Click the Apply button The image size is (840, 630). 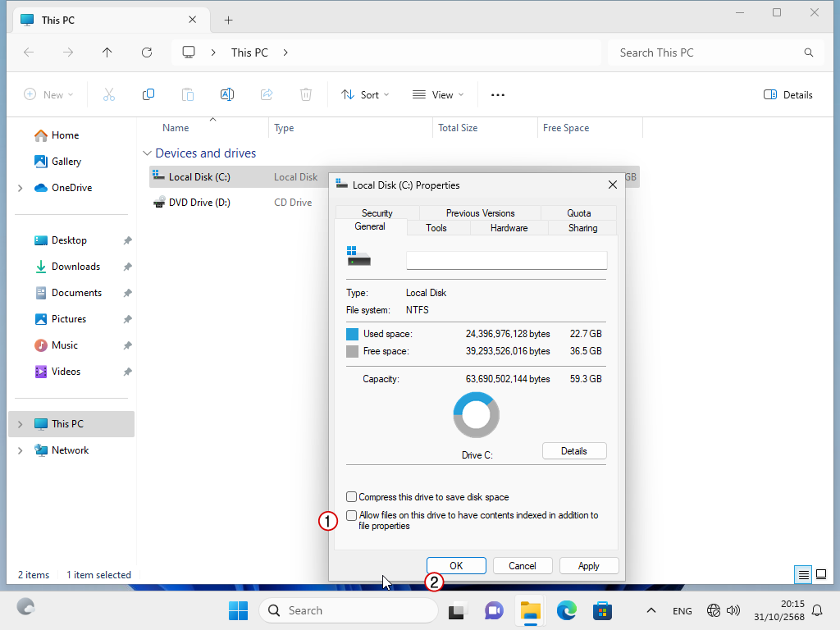point(589,566)
